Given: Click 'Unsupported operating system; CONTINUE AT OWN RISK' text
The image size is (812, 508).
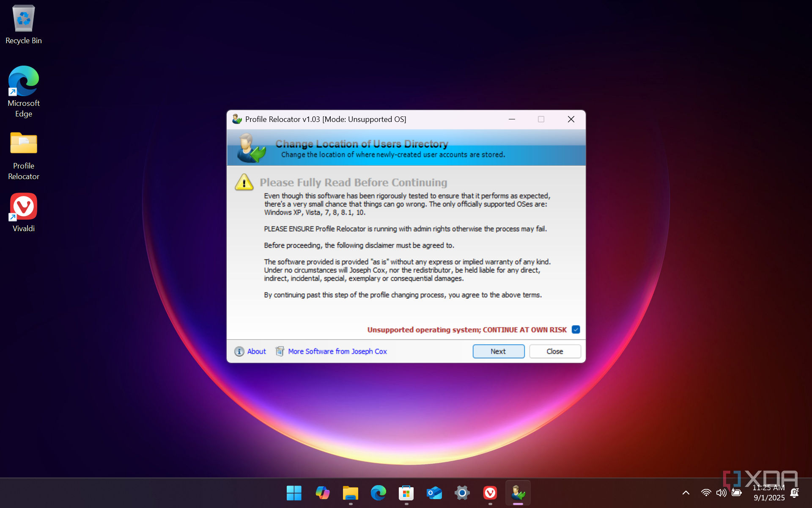Looking at the screenshot, I should click(x=467, y=330).
